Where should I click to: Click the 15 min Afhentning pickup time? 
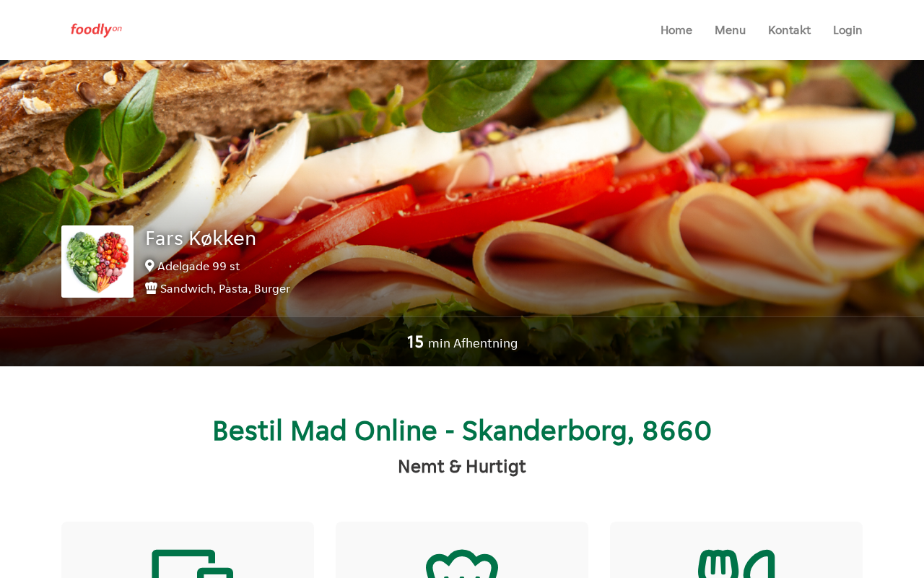point(462,342)
